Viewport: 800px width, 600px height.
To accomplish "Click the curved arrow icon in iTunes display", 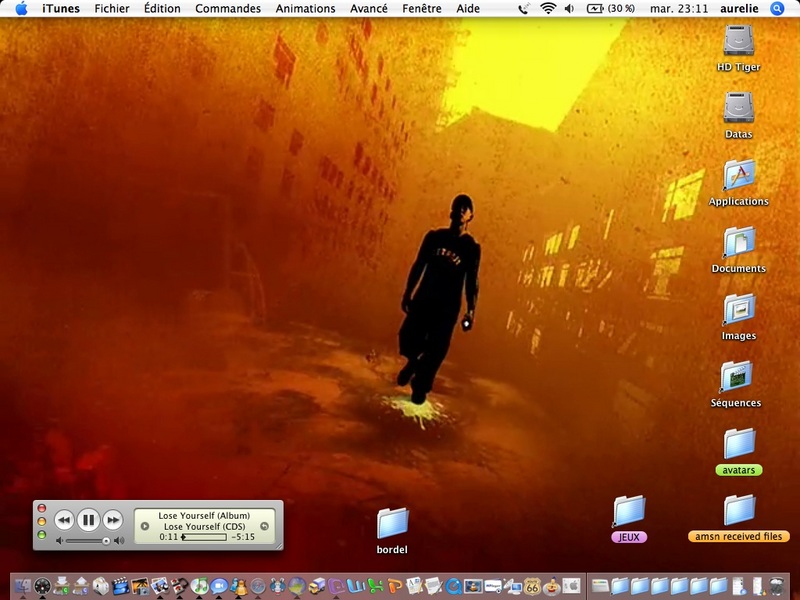I will pyautogui.click(x=264, y=526).
